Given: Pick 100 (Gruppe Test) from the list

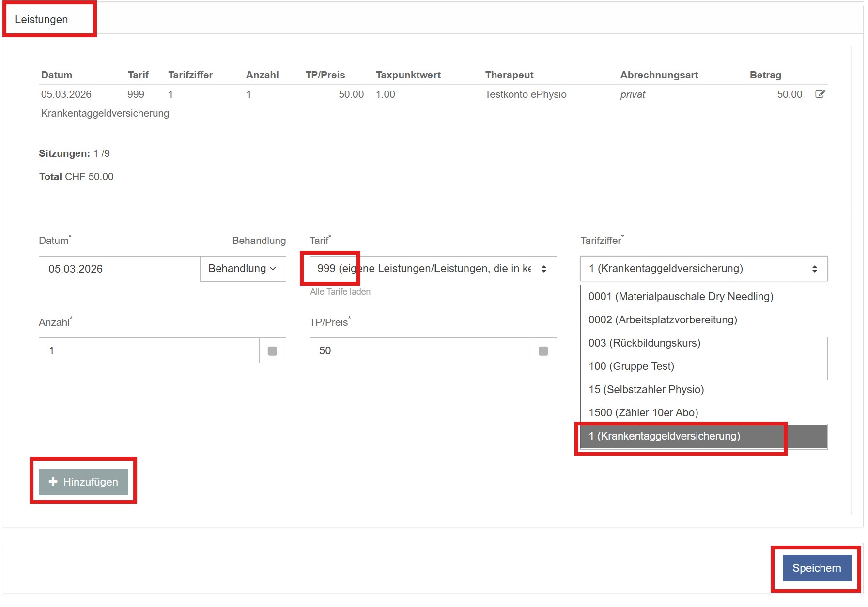Looking at the screenshot, I should (631, 366).
